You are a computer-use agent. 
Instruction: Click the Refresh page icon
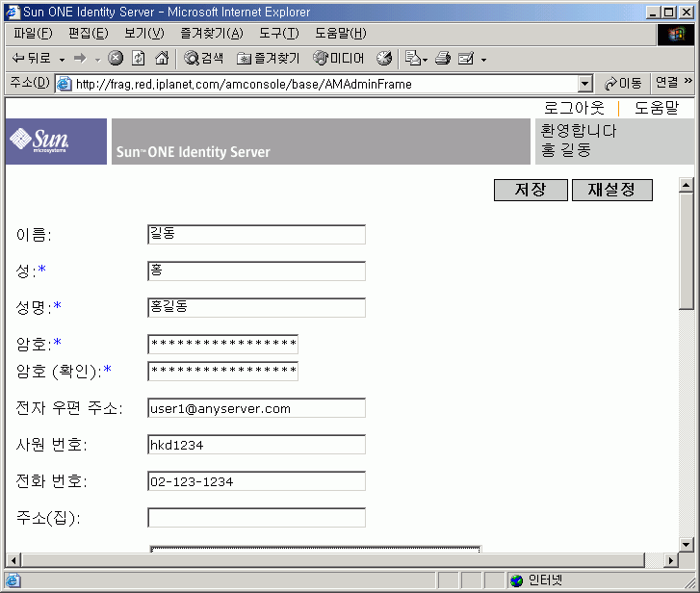139,58
